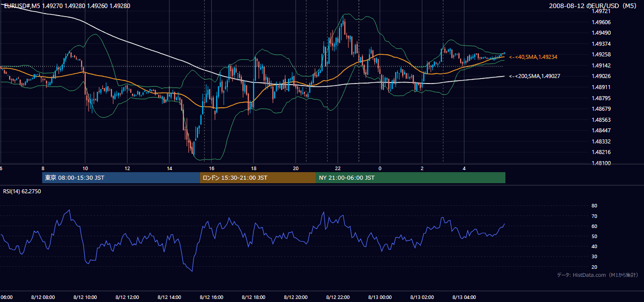This screenshot has width=644, height=302.
Task: Click the 8/12 18:00 time axis label
Action: click(253, 297)
